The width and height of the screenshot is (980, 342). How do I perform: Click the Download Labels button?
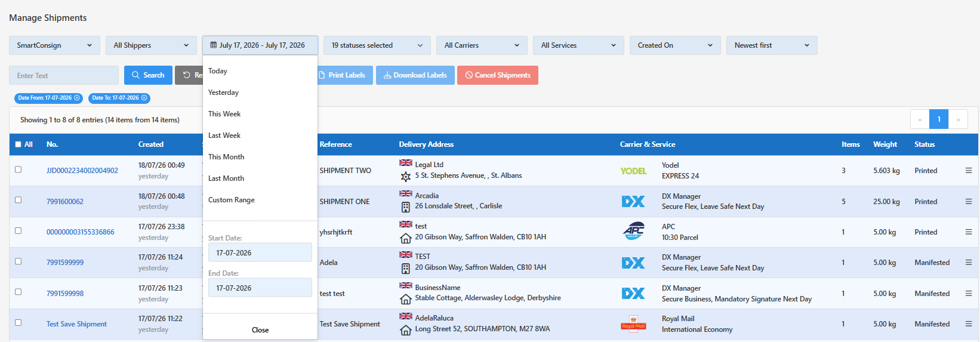coord(415,75)
